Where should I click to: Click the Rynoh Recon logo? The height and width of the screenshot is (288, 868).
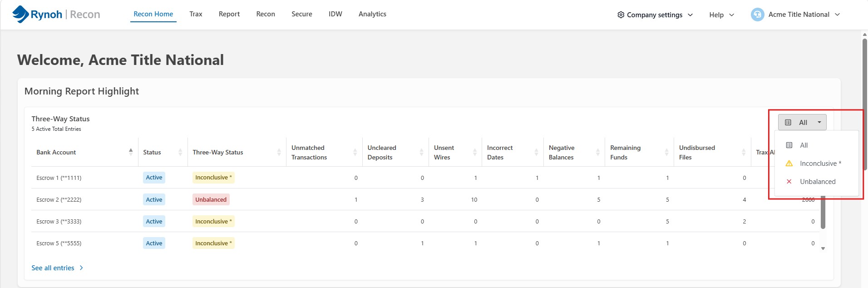coord(56,14)
